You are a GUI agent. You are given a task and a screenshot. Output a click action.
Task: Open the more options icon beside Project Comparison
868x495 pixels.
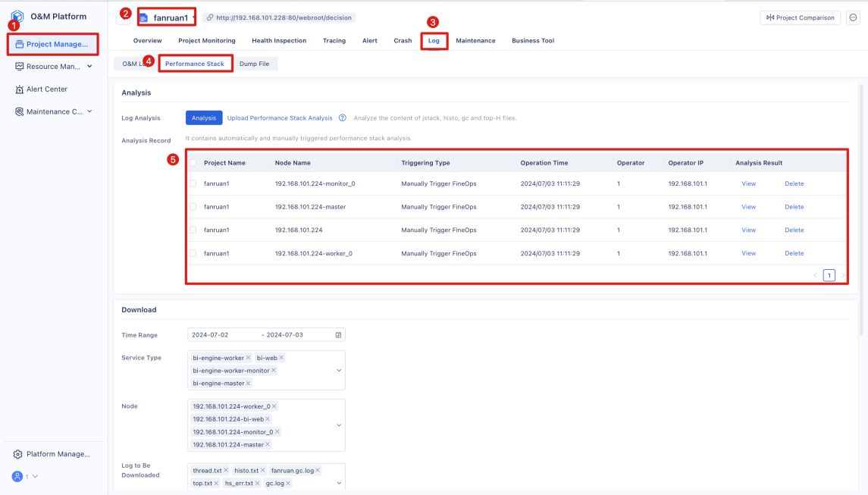(x=853, y=17)
